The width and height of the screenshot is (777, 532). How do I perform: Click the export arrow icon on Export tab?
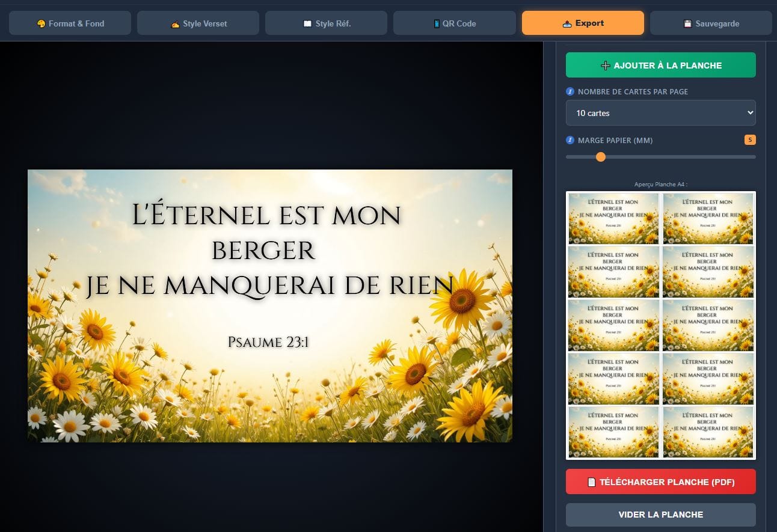pyautogui.click(x=568, y=23)
